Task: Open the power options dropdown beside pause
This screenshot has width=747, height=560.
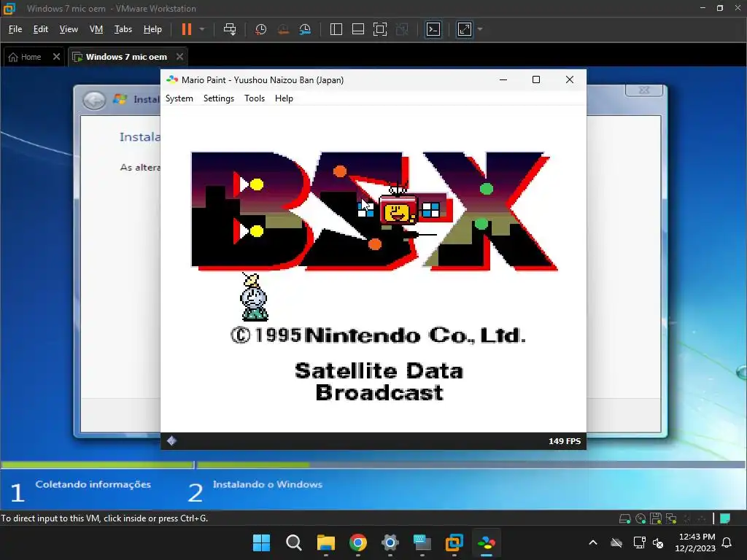Action: tap(202, 29)
